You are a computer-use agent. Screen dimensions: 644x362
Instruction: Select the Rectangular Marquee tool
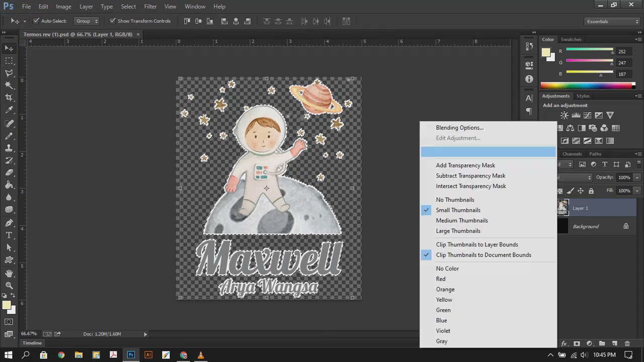[x=9, y=61]
